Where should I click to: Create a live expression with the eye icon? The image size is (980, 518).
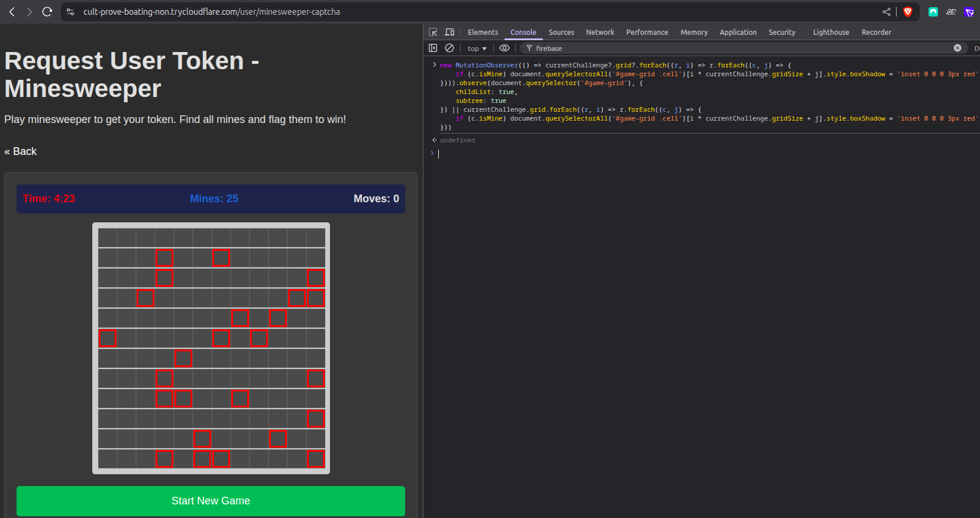[x=504, y=48]
